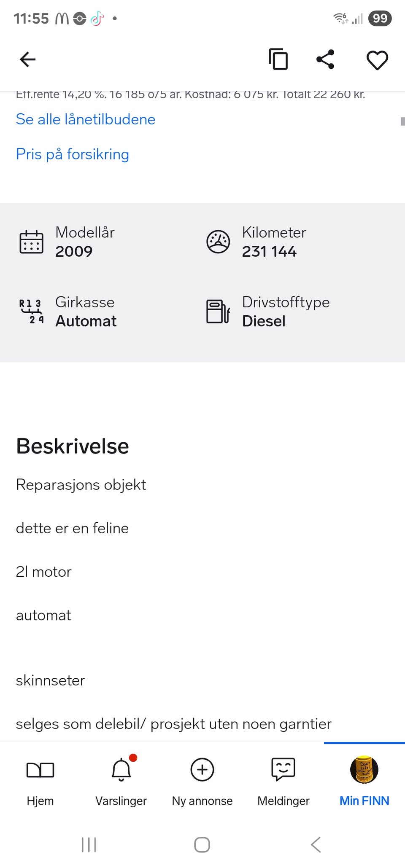Tap the copy icon in header
The width and height of the screenshot is (405, 868).
coord(278,59)
